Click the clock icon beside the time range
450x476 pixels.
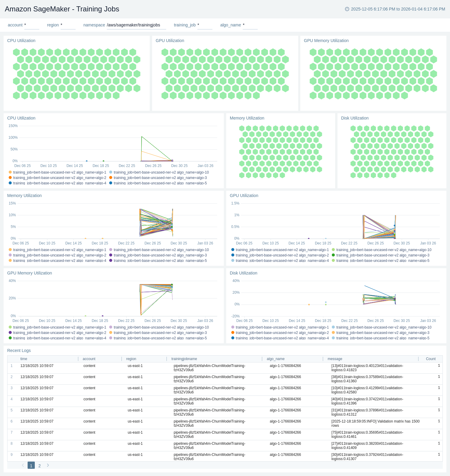[347, 9]
